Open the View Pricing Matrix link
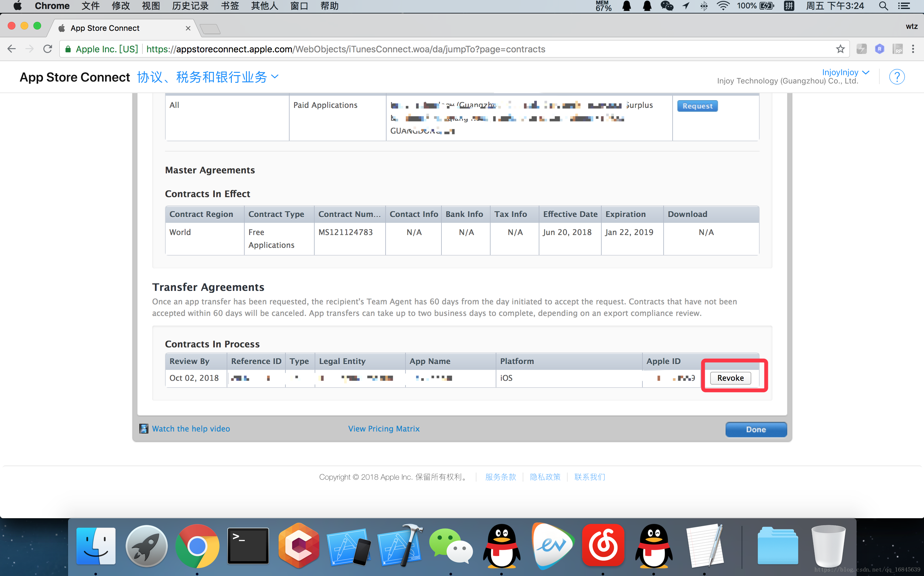The image size is (924, 576). (384, 429)
